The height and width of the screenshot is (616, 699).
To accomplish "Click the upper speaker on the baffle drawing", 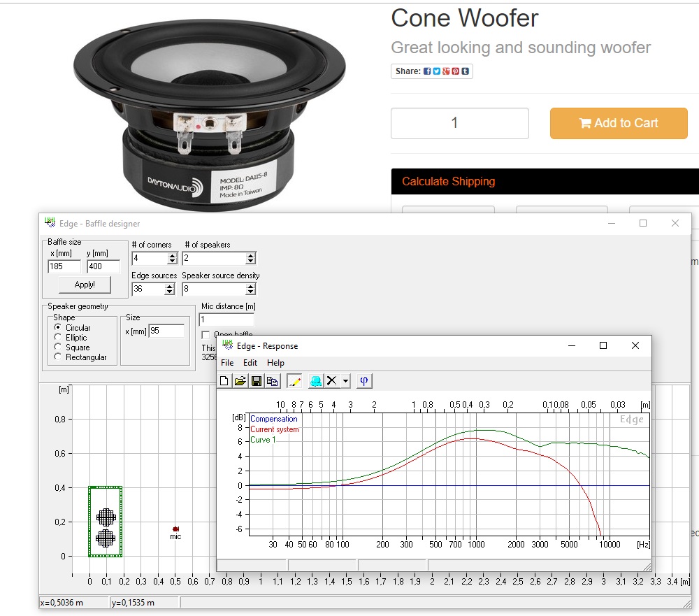I will (x=106, y=517).
